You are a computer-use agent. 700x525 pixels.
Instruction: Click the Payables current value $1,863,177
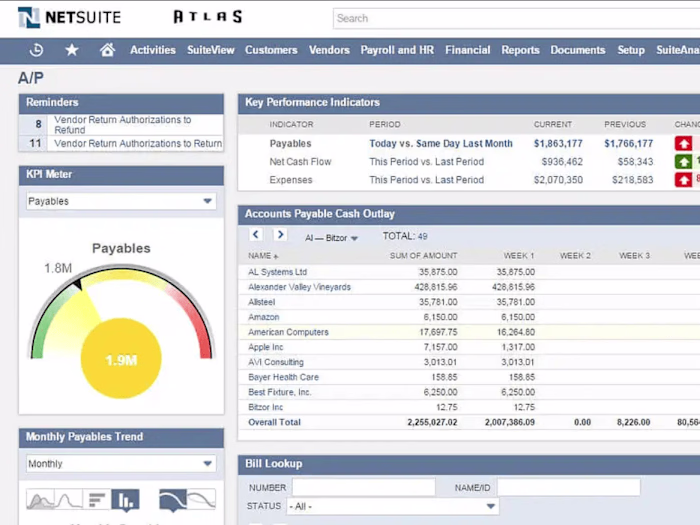coord(558,144)
